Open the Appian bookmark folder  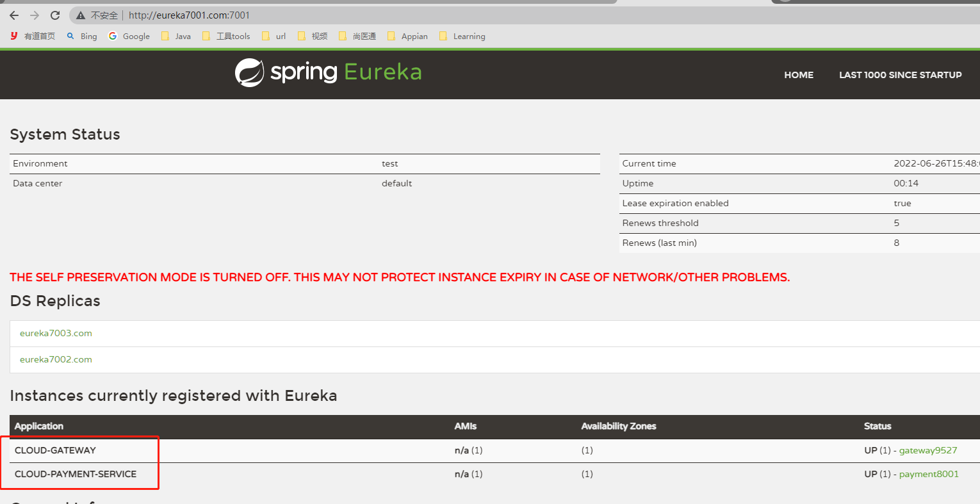tap(407, 37)
